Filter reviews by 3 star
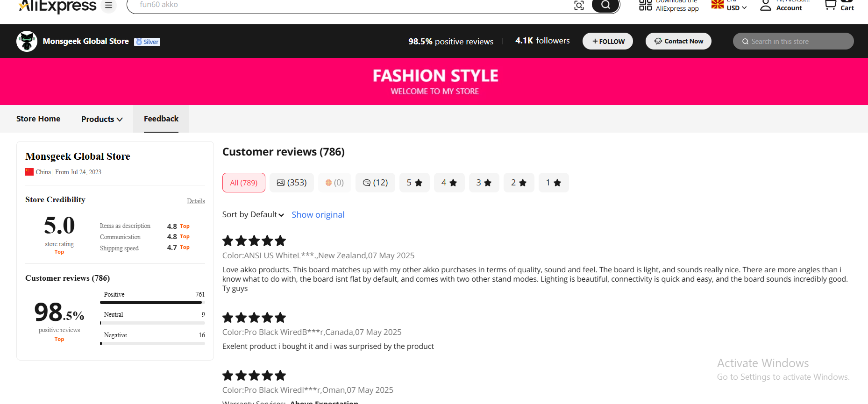Screen dimensions: 868x404 [484, 183]
